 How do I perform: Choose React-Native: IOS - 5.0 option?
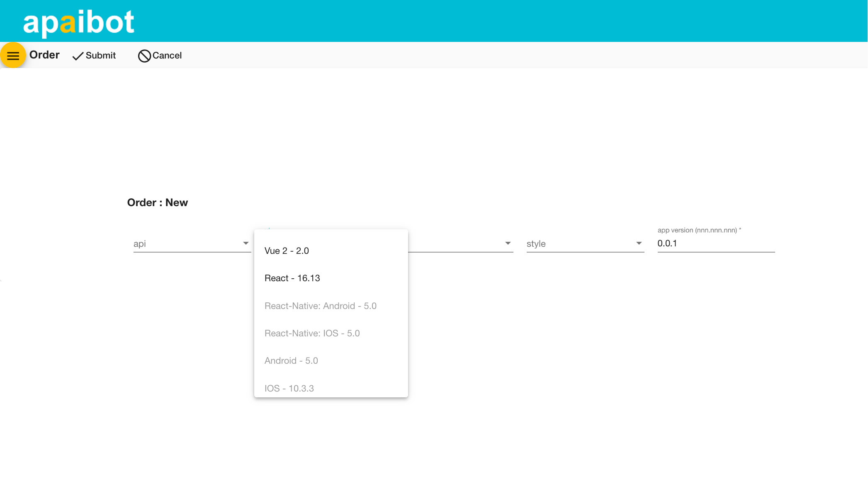coord(312,333)
